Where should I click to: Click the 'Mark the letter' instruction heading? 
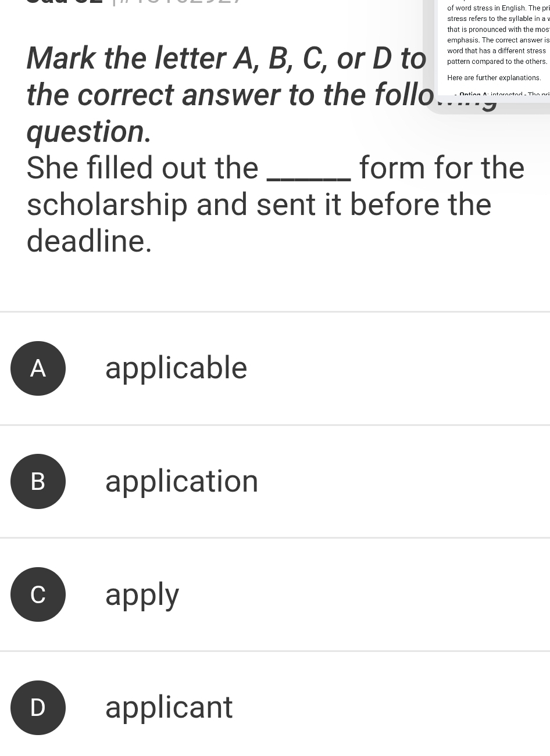point(261,95)
